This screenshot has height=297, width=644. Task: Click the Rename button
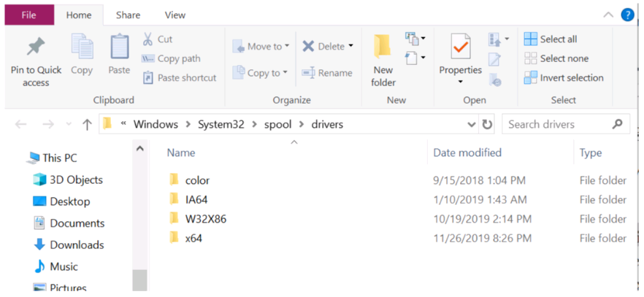(x=327, y=73)
